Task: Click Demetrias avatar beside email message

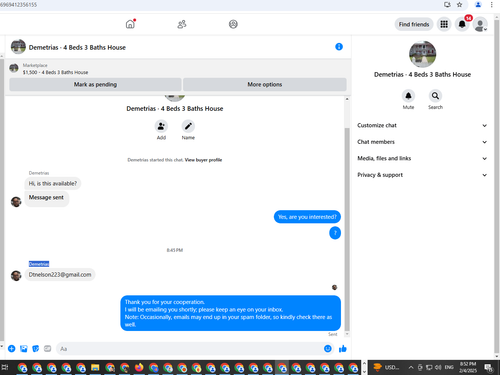Action: point(16,276)
